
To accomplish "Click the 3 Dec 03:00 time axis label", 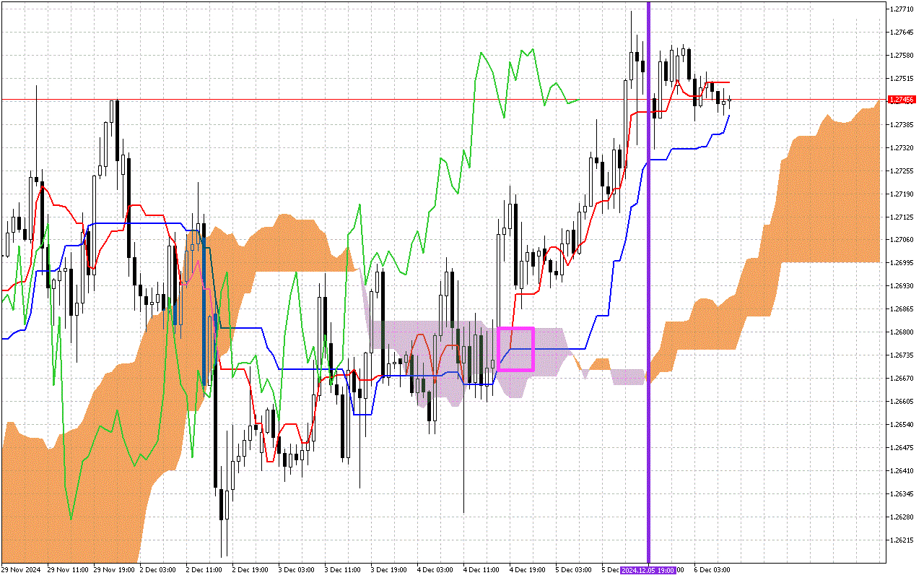I will click(296, 570).
